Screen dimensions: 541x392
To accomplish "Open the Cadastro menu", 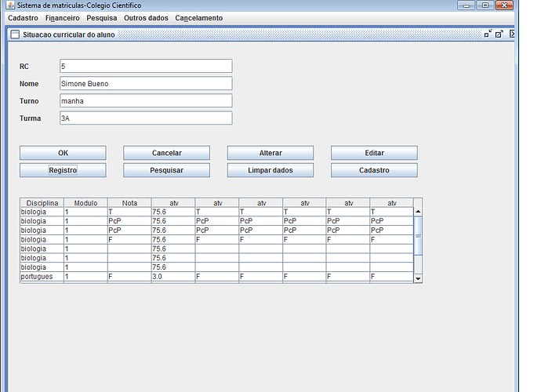I will (23, 18).
